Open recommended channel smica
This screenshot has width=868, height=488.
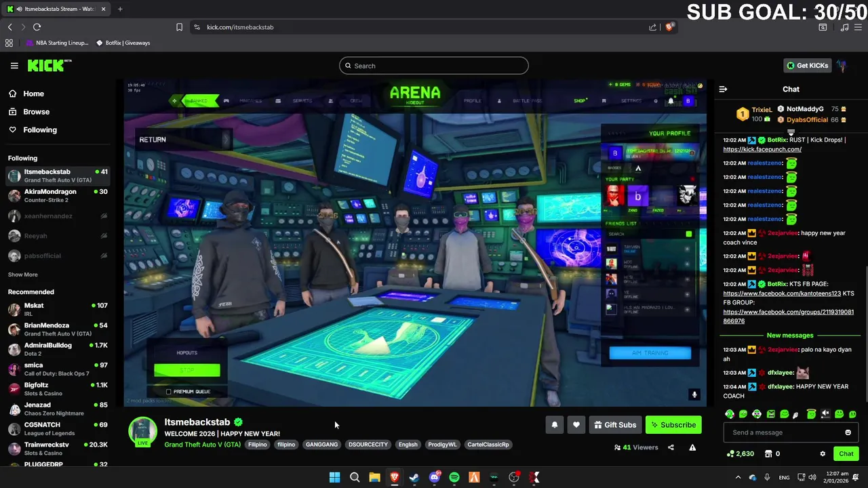pos(58,369)
